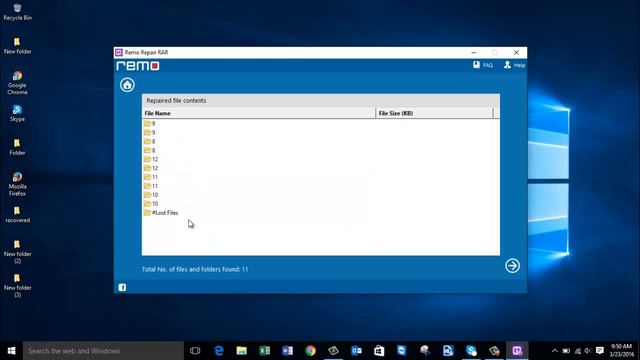Minimize the Remo Repair RAR window
This screenshot has width=640, height=360.
pyautogui.click(x=473, y=52)
